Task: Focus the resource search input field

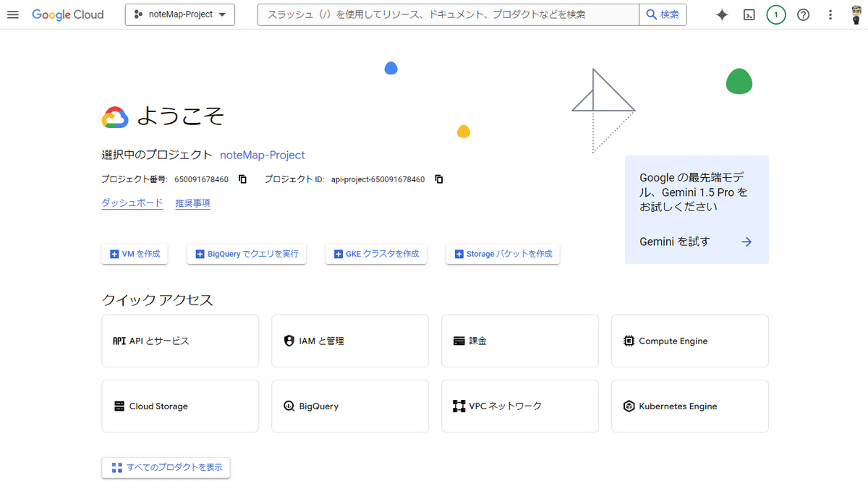Action: [x=448, y=14]
